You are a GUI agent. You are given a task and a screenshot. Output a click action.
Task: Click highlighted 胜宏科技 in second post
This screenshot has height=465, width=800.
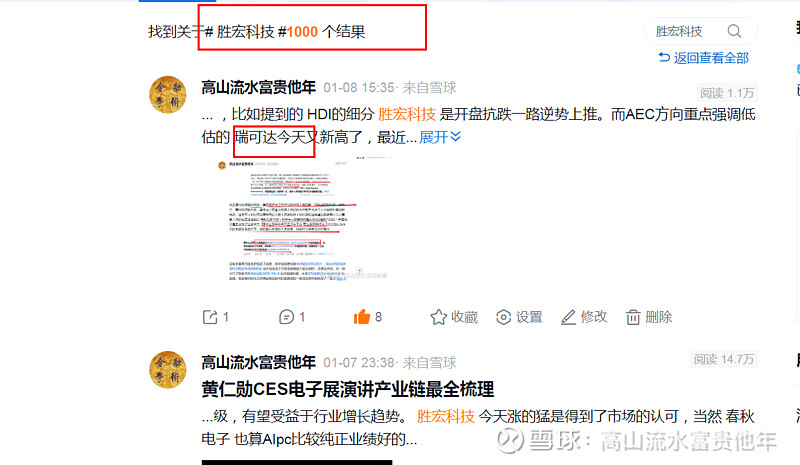pos(445,417)
